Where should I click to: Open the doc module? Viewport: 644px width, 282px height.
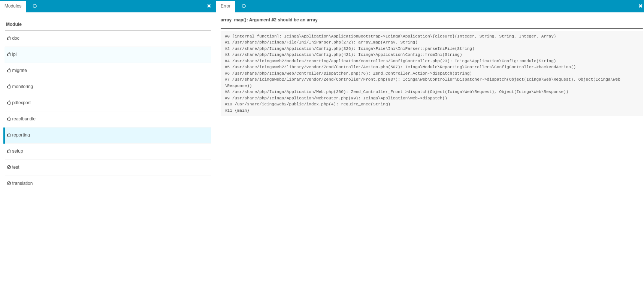coord(108,38)
